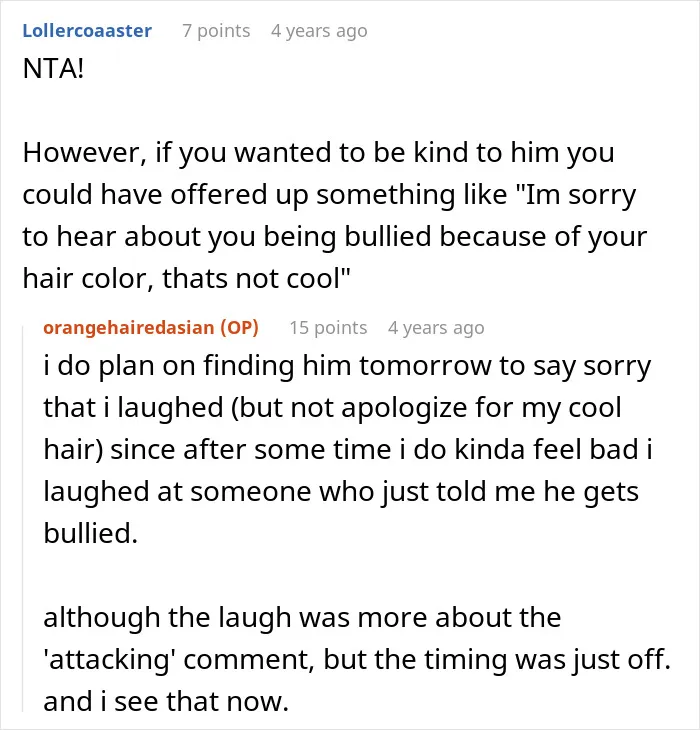Click the line starting "could have offered up"
Viewport: 700px width, 730px height.
tap(329, 195)
